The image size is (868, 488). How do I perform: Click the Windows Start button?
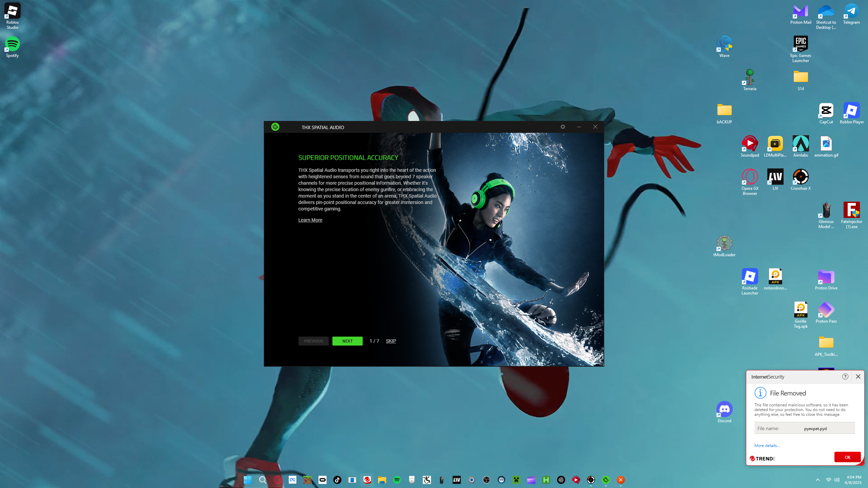coord(248,480)
